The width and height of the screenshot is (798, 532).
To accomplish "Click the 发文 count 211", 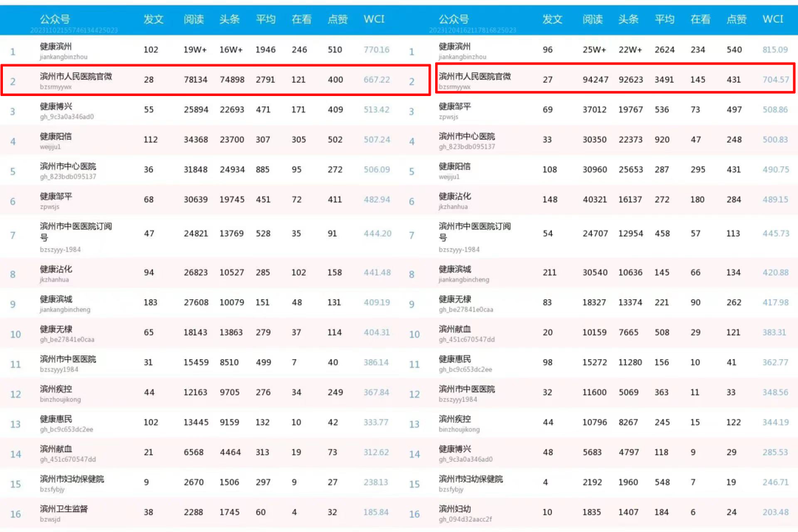I will [x=550, y=273].
